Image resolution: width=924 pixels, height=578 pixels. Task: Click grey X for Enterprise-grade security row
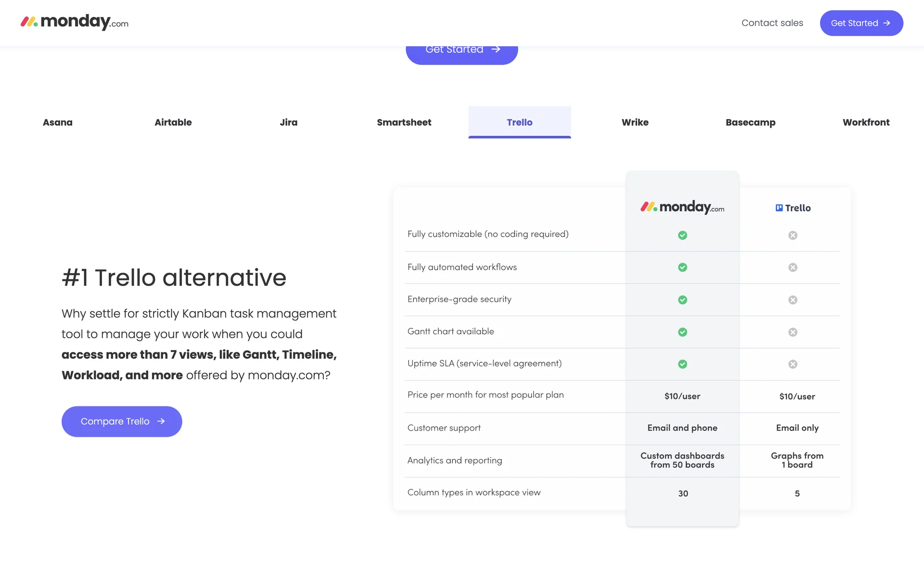(793, 300)
